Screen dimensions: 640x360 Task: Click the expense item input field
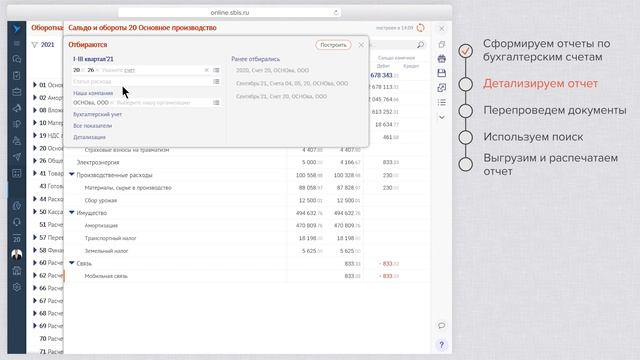tap(142, 82)
